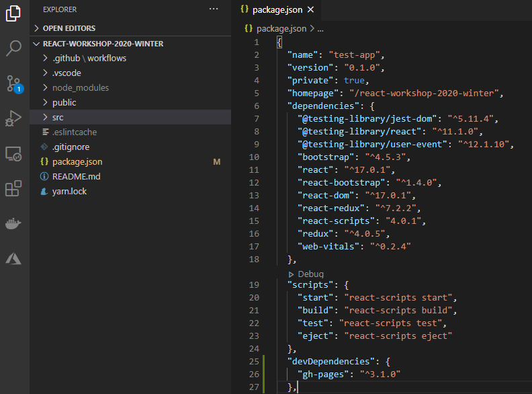This screenshot has height=394, width=532.
Task: Open the Docker view icon
Action: [x=13, y=223]
